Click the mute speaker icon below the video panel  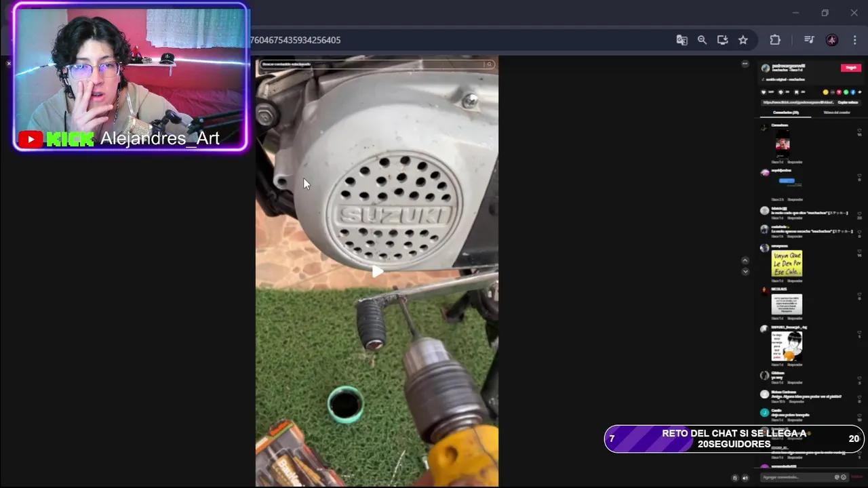(x=745, y=478)
